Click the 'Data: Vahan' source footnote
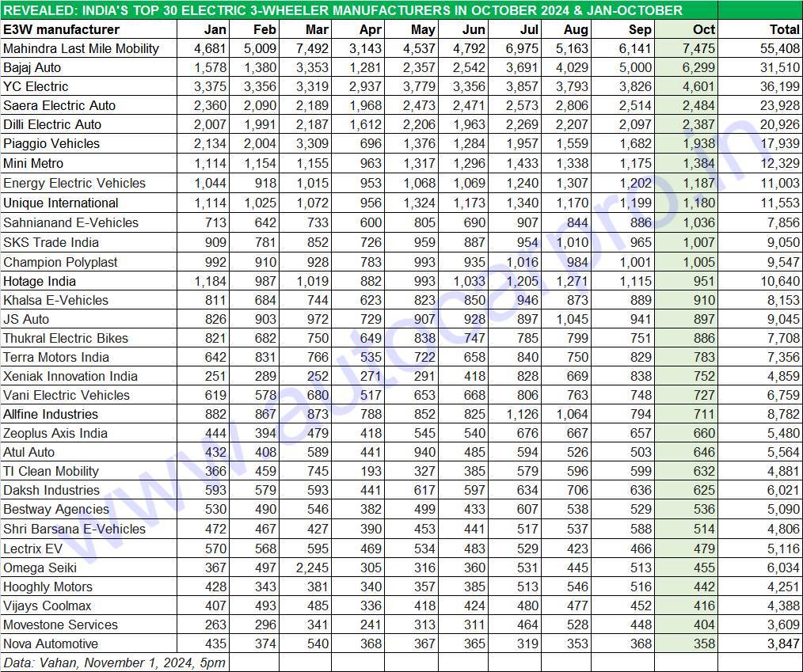Screen dimensions: 803x672 coord(114,663)
